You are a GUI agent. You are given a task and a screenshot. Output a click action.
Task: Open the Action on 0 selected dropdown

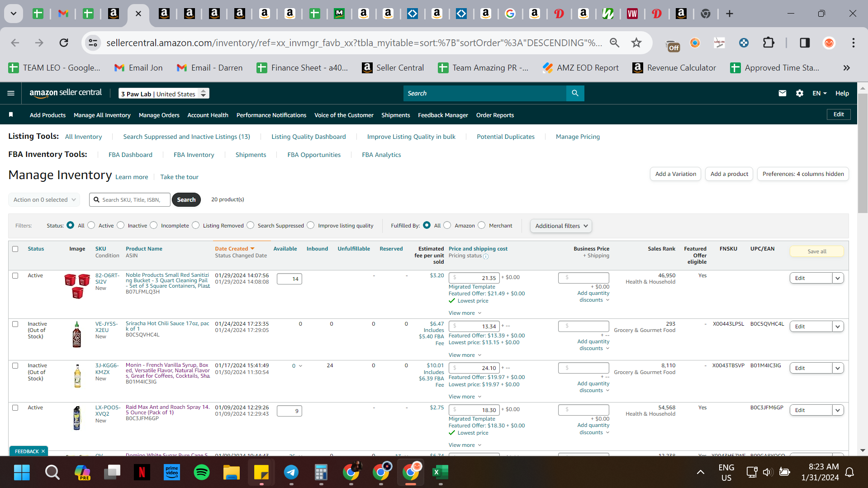click(44, 199)
